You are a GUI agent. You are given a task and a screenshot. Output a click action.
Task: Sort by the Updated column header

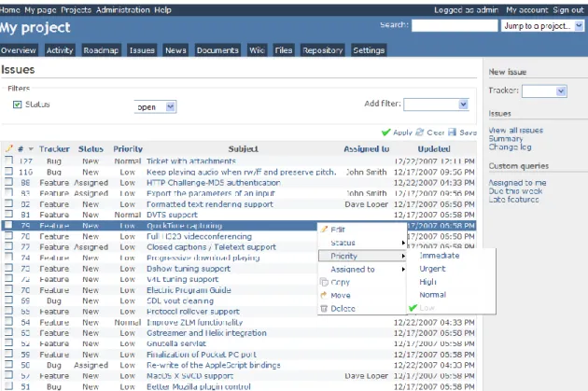point(434,149)
